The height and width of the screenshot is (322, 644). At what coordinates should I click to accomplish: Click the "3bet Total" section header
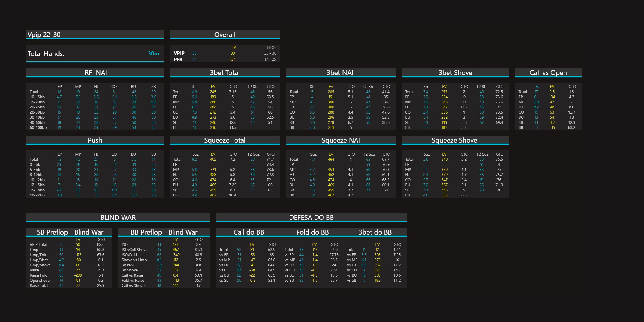pos(225,73)
